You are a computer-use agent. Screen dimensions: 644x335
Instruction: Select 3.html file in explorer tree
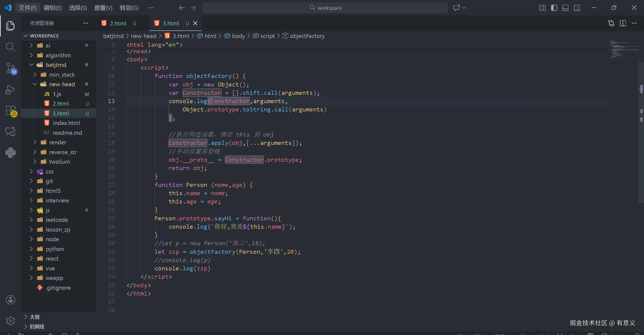[59, 113]
